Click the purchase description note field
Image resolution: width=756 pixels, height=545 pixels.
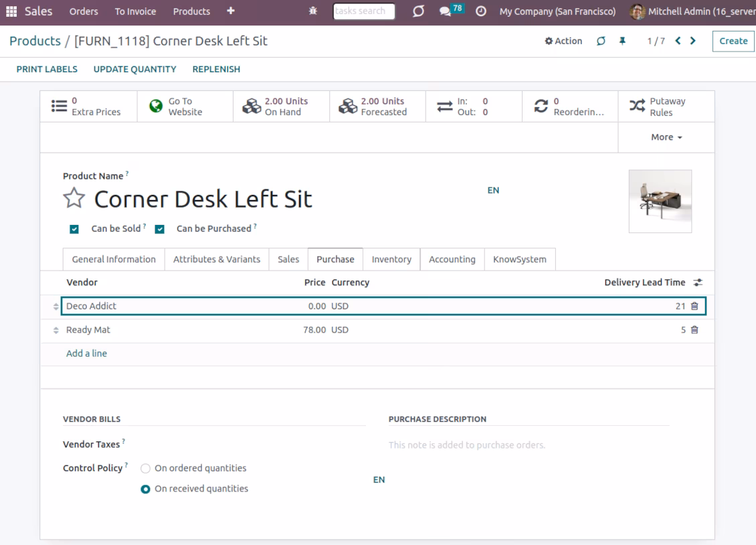click(529, 445)
